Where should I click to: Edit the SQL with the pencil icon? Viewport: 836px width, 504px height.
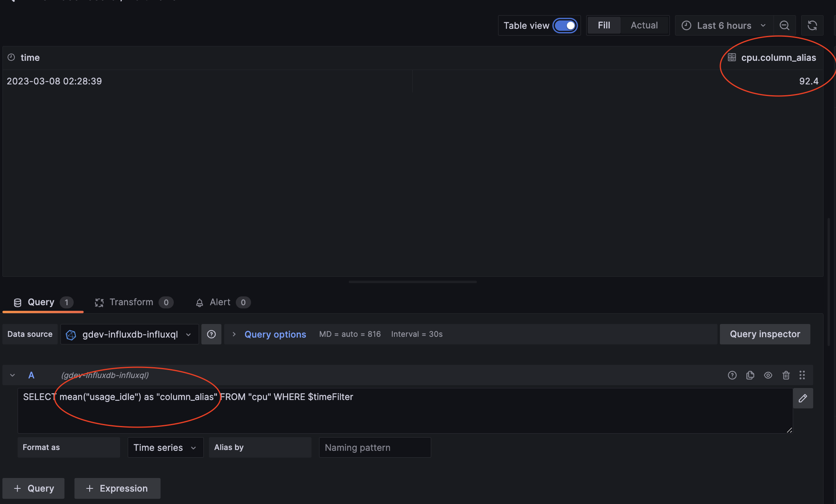pyautogui.click(x=803, y=398)
